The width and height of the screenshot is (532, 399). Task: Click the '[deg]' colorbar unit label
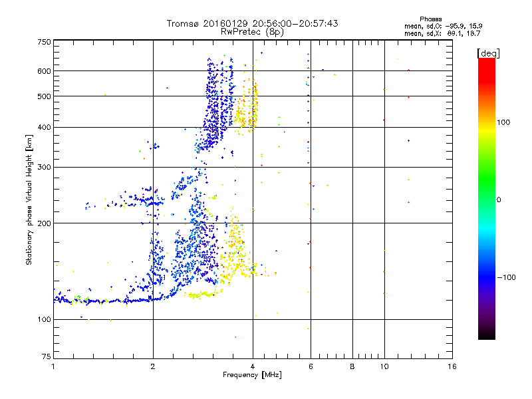click(x=488, y=53)
